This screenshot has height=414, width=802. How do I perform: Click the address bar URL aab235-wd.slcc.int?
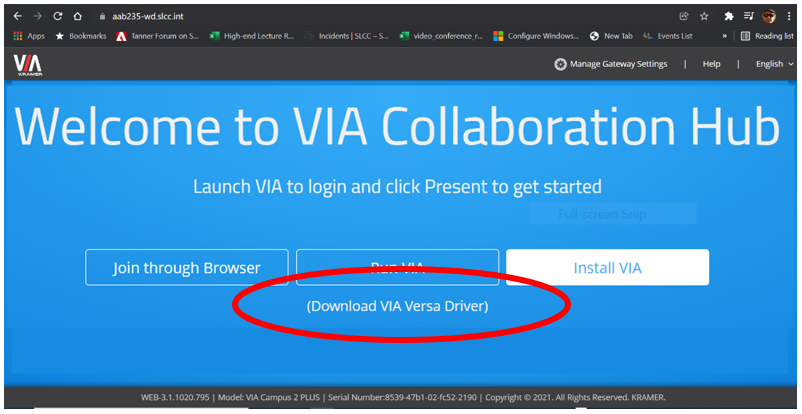pos(148,16)
